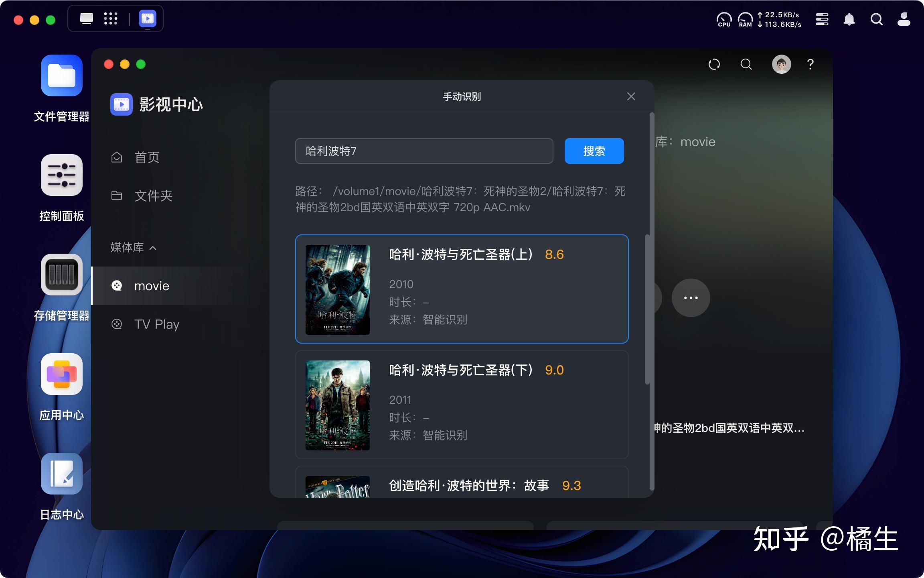Select the 哈利·波特与死亡圣器(上) poster thumbnail

point(337,289)
